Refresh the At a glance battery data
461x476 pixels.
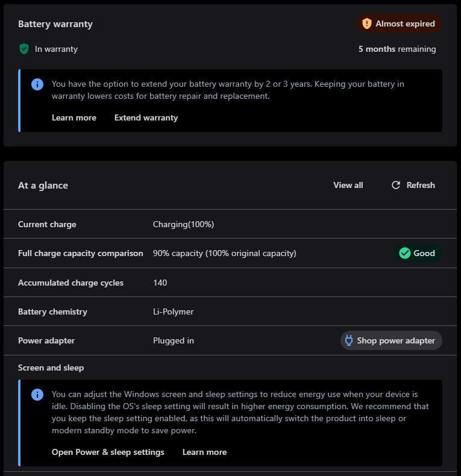pos(413,185)
